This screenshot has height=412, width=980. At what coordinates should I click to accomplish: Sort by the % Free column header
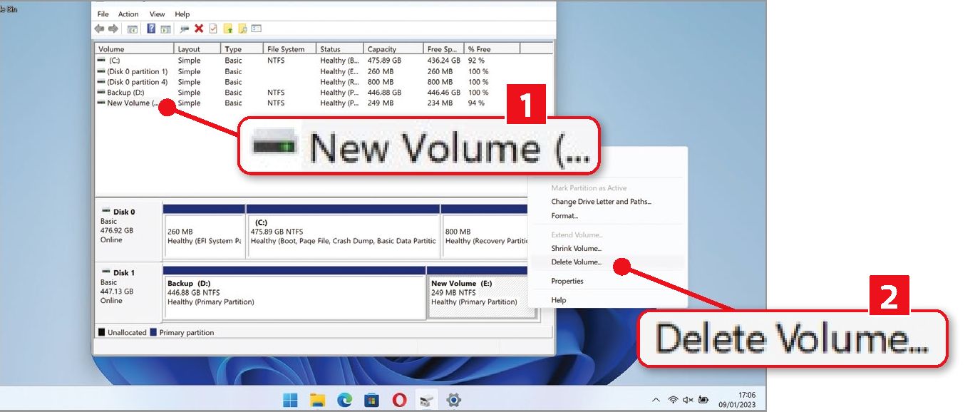pos(492,49)
